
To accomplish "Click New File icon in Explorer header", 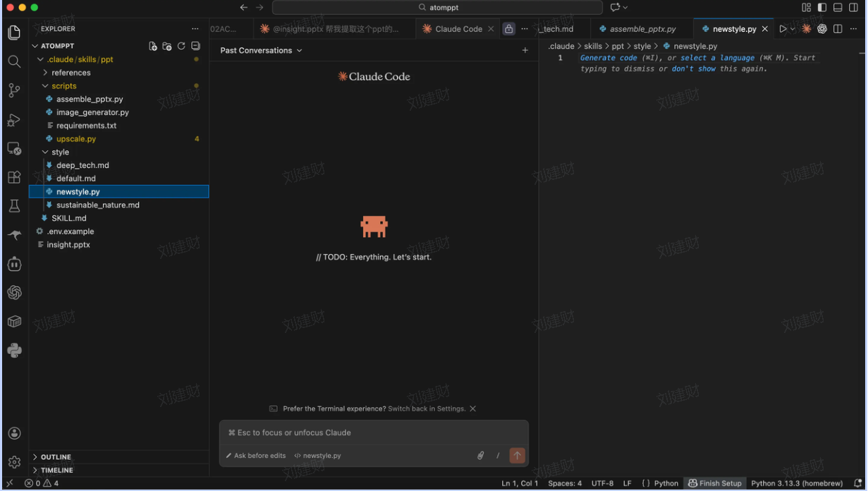I will pyautogui.click(x=153, y=46).
